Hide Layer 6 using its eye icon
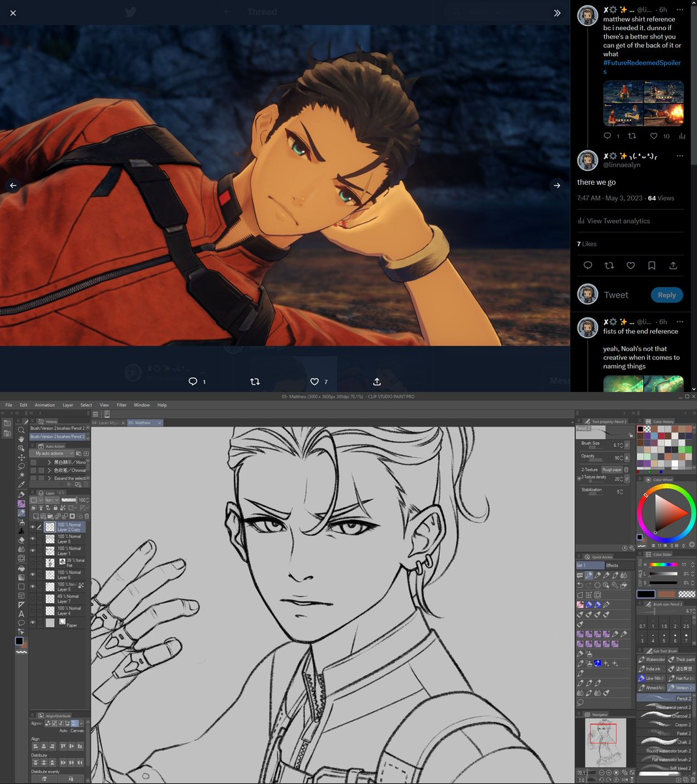697x784 pixels. tap(33, 575)
